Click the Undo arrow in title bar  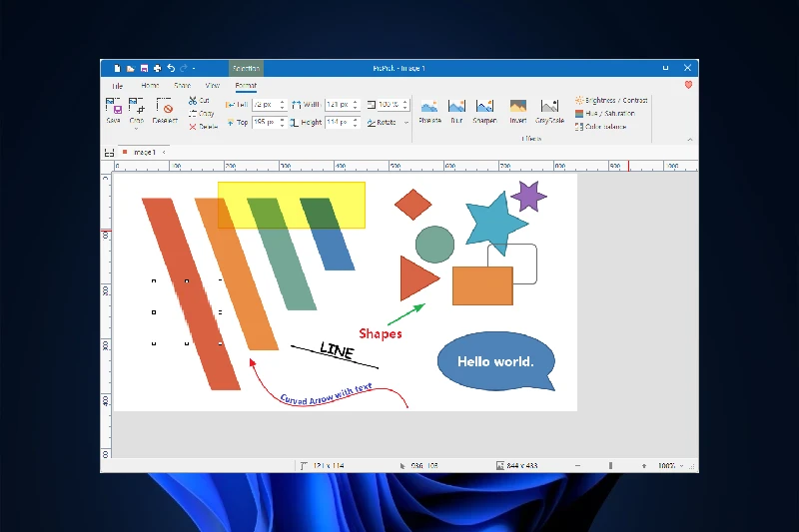point(171,68)
